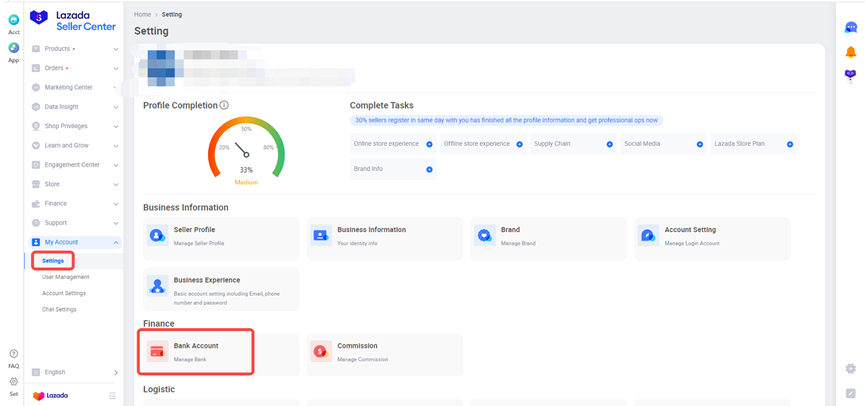Viewport: 865px width, 406px height.
Task: Open the Bank Account card
Action: [x=197, y=352]
